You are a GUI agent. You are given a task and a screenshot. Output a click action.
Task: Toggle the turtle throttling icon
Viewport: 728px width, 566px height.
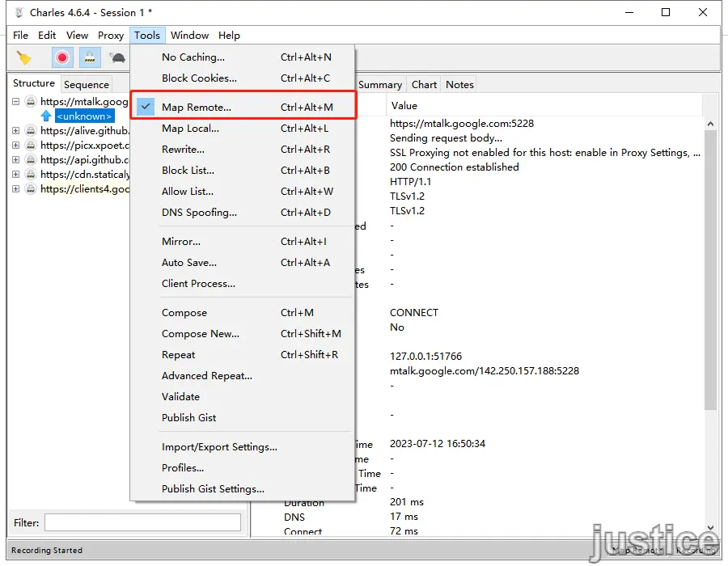coord(117,58)
